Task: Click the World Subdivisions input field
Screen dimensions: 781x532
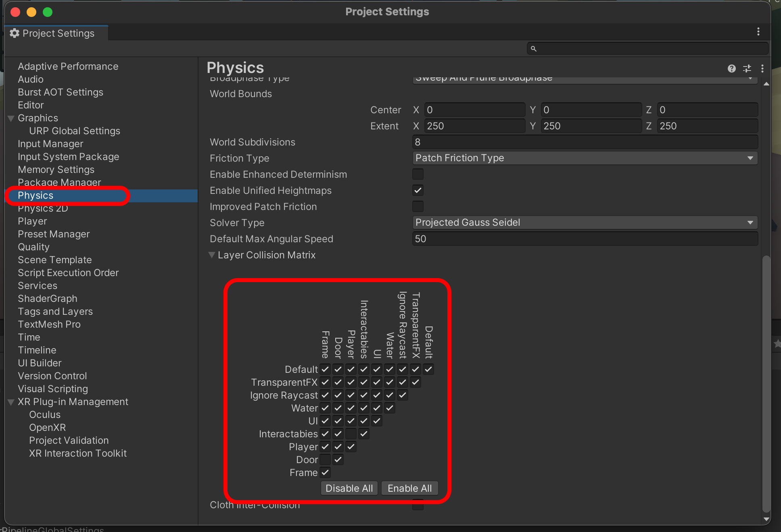Action: (585, 142)
